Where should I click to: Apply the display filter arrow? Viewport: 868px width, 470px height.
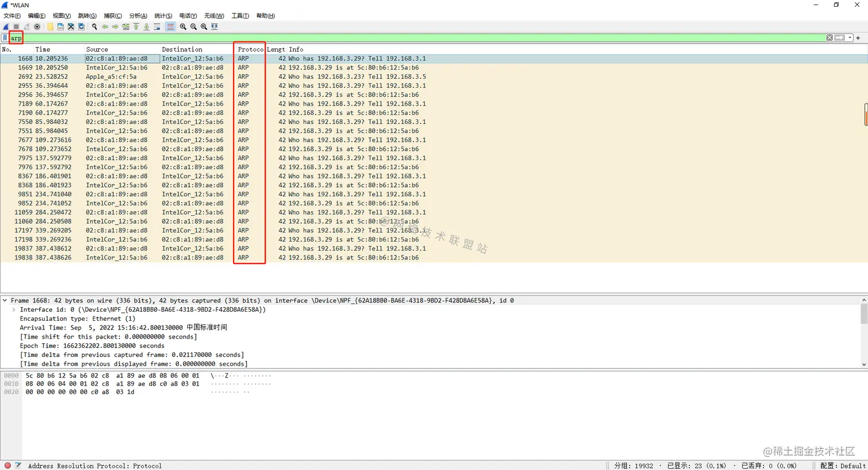tap(840, 38)
